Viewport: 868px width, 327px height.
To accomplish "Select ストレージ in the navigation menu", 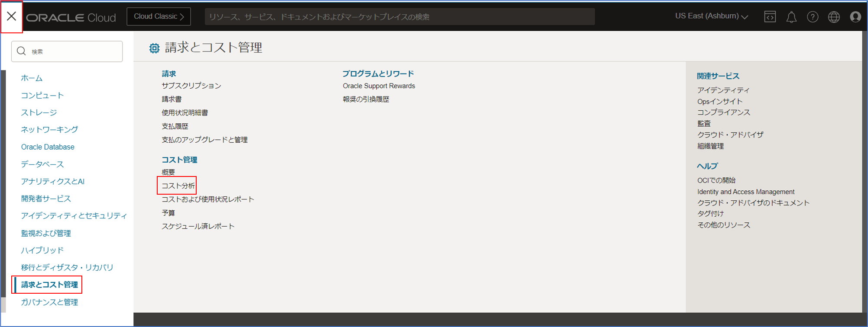I will coord(39,112).
